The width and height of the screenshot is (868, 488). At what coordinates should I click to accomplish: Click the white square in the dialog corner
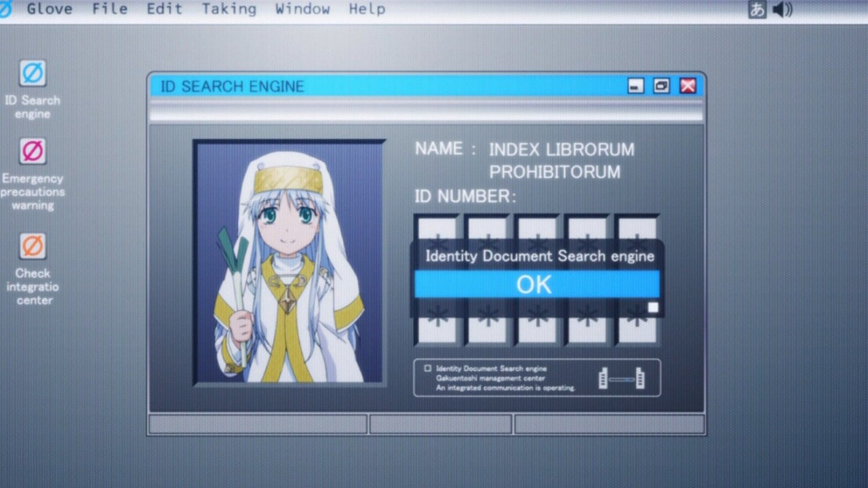pos(653,308)
